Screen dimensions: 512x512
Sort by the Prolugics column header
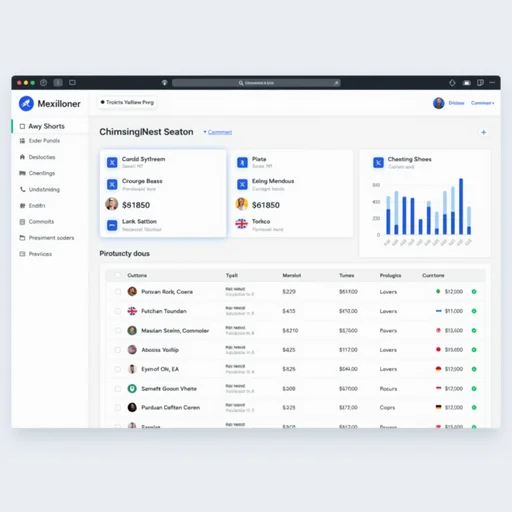click(x=390, y=275)
